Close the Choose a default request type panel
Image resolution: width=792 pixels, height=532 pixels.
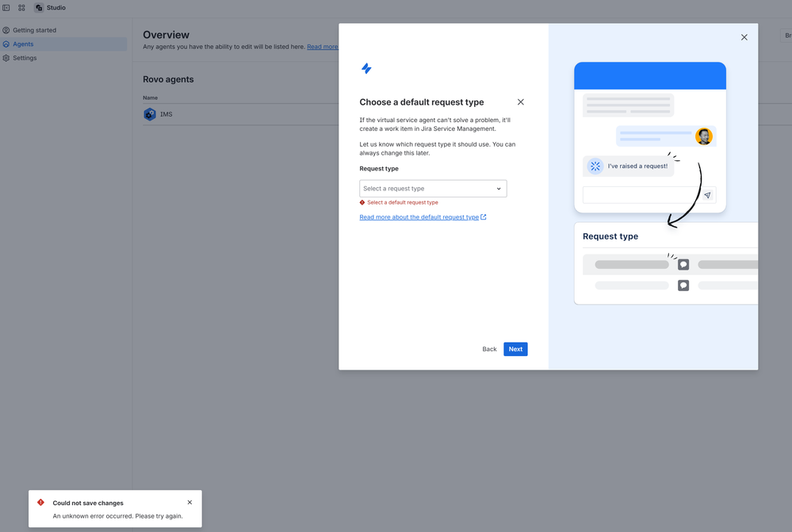coord(521,102)
